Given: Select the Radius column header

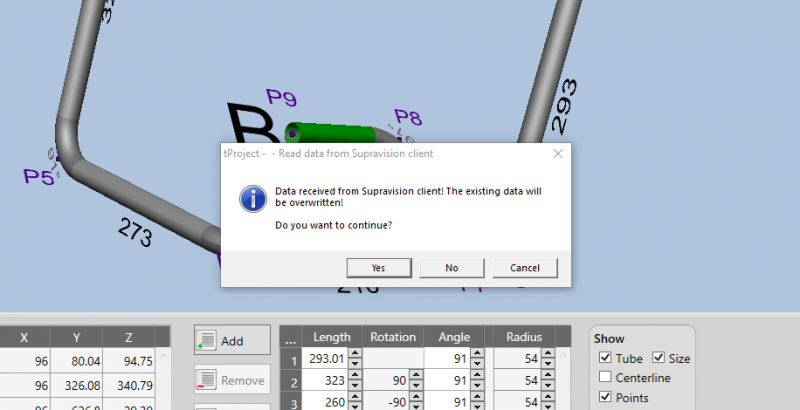Looking at the screenshot, I should [x=524, y=337].
